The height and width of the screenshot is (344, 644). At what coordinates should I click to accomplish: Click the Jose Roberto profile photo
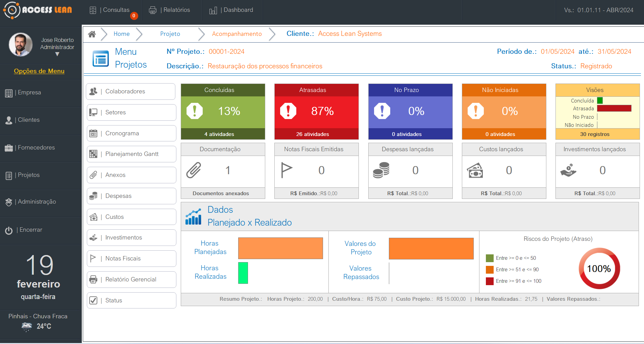21,44
